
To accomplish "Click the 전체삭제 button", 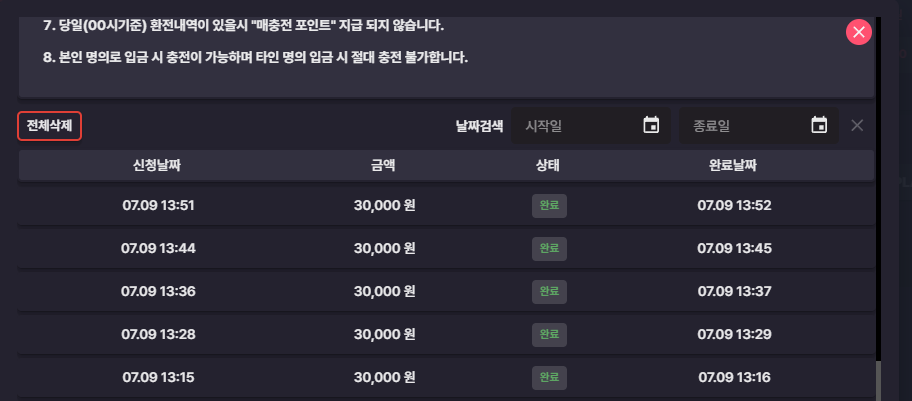I will (49, 126).
